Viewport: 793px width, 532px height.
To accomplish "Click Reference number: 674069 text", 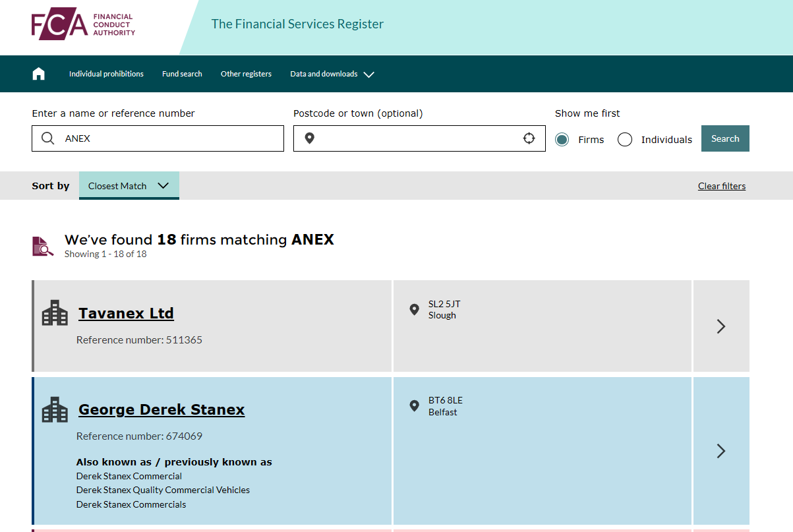I will (x=139, y=436).
